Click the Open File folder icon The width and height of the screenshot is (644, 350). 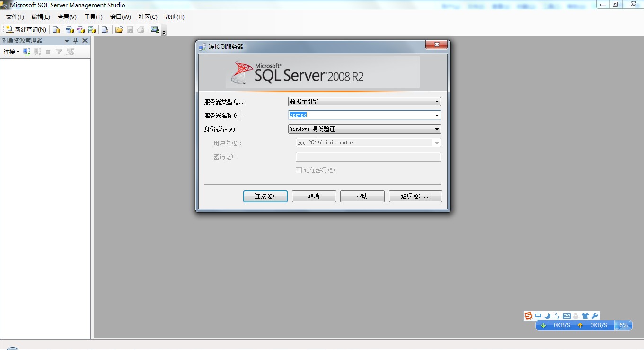click(x=119, y=29)
